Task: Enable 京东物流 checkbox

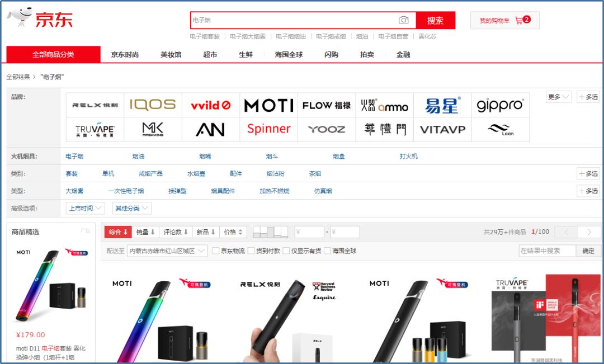Action: click(216, 250)
